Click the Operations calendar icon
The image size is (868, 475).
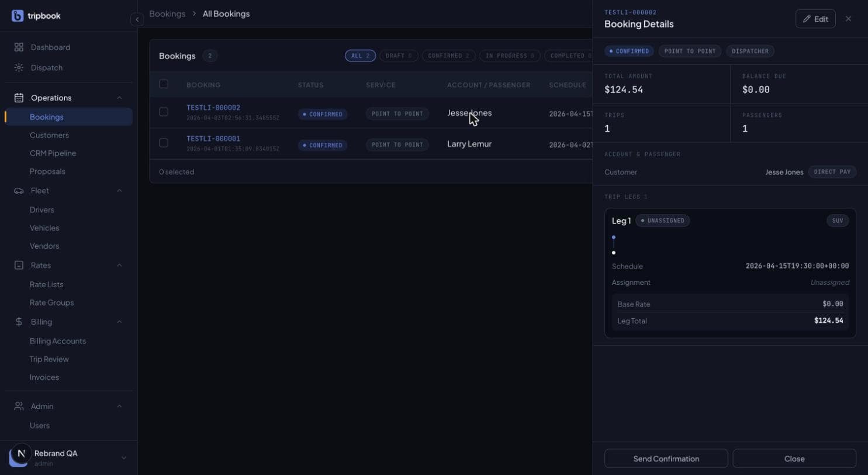[19, 98]
